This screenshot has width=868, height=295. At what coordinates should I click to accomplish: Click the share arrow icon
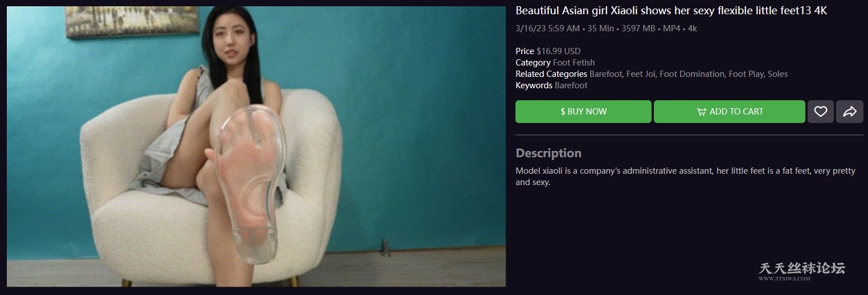850,112
